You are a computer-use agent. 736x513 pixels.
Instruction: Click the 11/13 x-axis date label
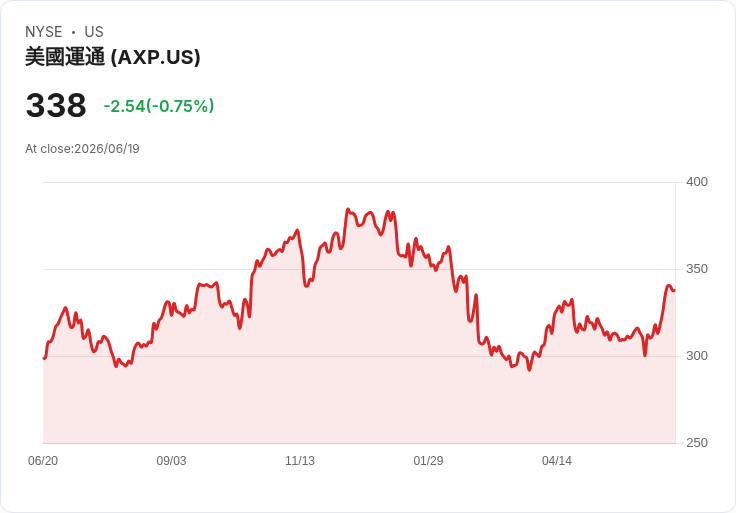point(300,461)
